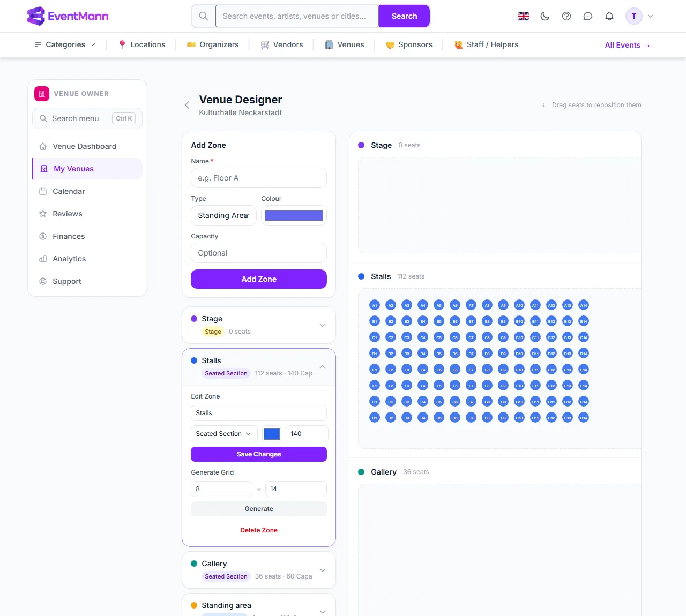
Task: Click the search magnifier icon
Action: (204, 16)
